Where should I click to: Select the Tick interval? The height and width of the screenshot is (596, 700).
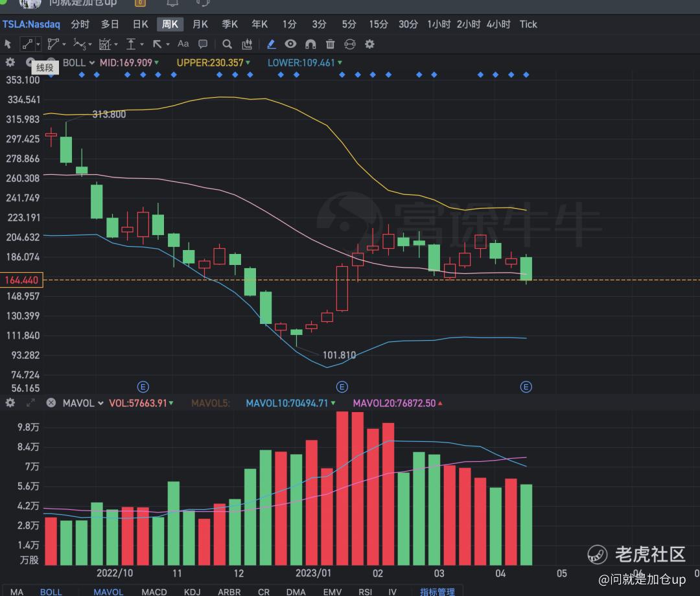click(x=528, y=24)
